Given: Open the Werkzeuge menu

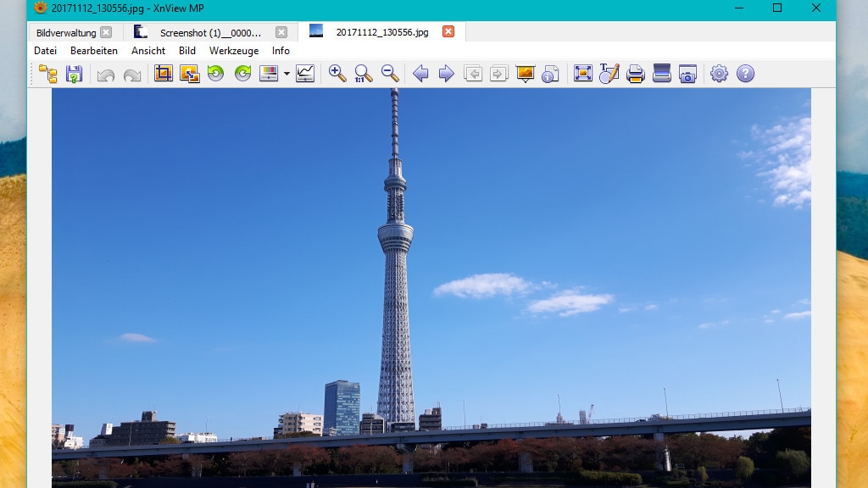Looking at the screenshot, I should 234,50.
